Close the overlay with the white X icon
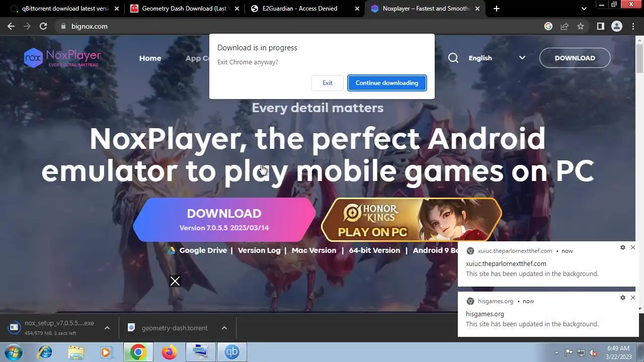The image size is (644, 362). tap(175, 281)
